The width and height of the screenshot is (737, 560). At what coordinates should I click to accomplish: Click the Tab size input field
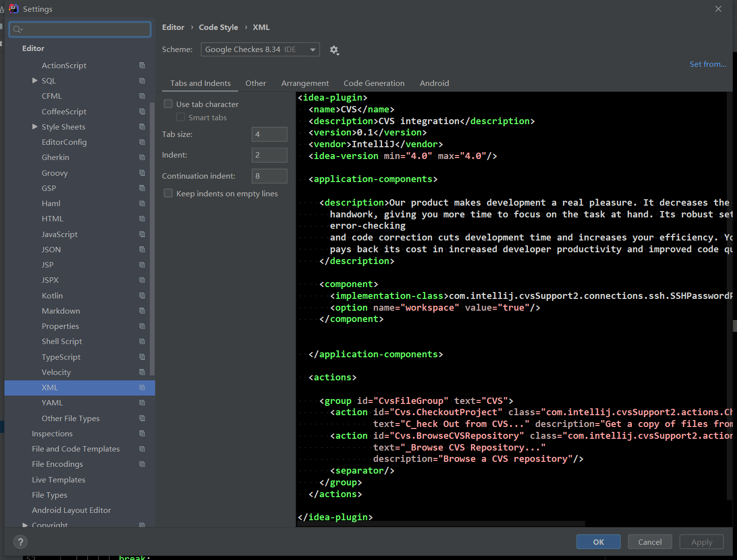pyautogui.click(x=270, y=134)
